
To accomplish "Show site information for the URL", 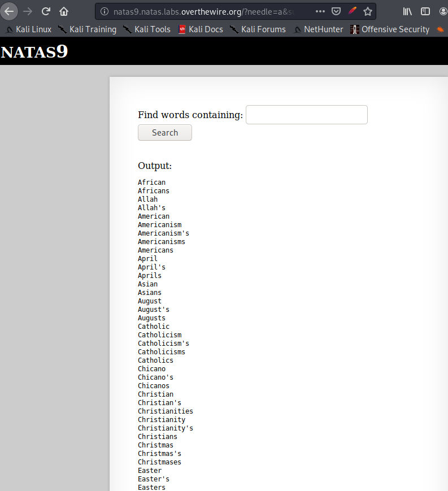I will (104, 11).
